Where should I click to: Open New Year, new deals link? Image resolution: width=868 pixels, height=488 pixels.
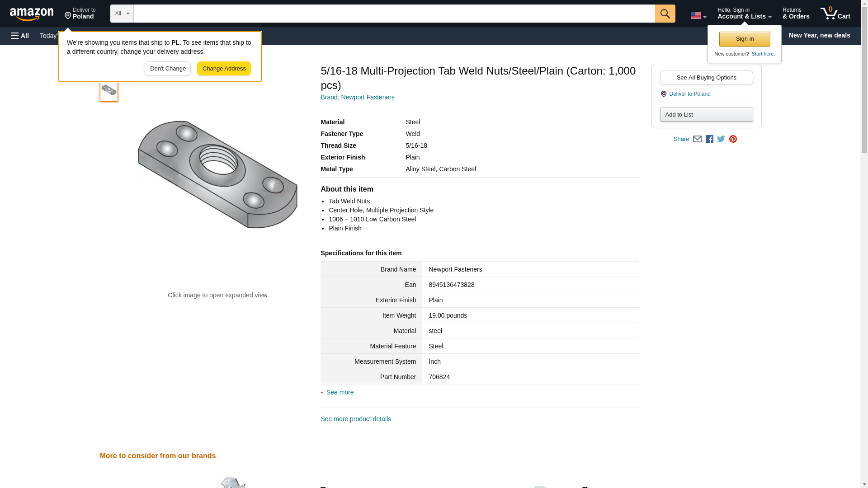pyautogui.click(x=819, y=35)
